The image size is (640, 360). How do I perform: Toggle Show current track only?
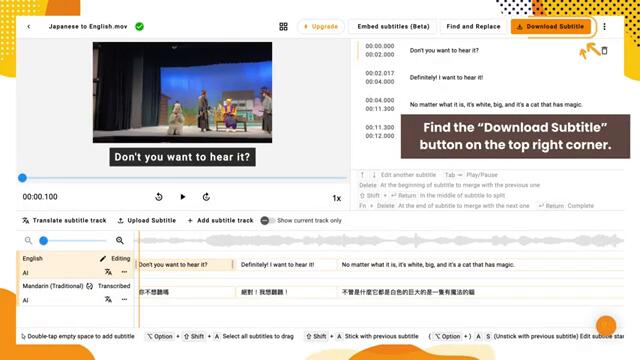point(267,220)
